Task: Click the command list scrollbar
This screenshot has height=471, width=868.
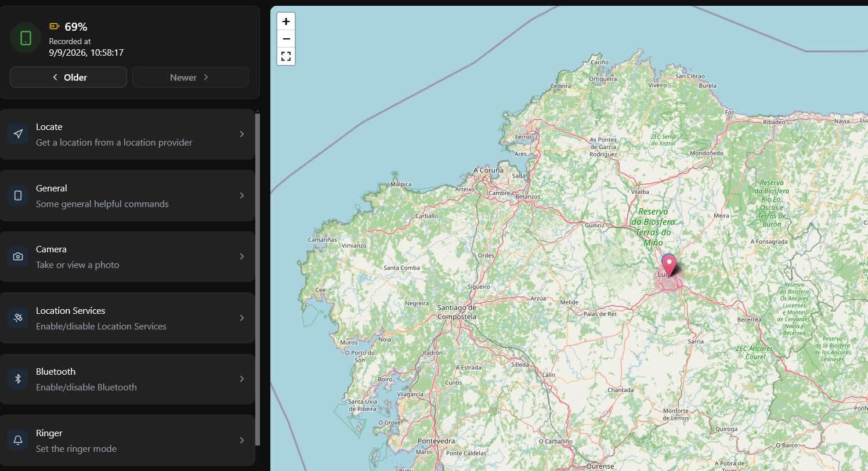Action: [258, 280]
